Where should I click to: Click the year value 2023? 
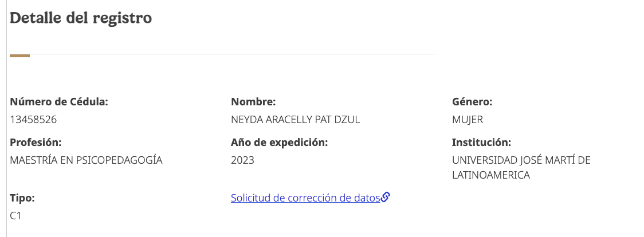(x=242, y=160)
